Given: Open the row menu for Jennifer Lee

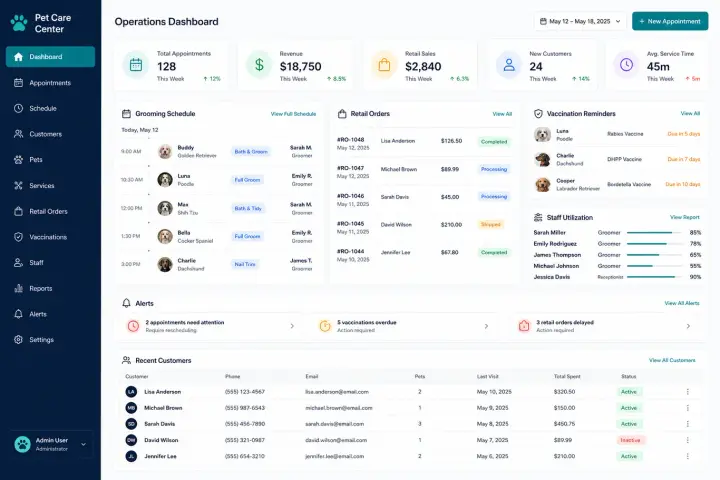Looking at the screenshot, I should tap(687, 456).
